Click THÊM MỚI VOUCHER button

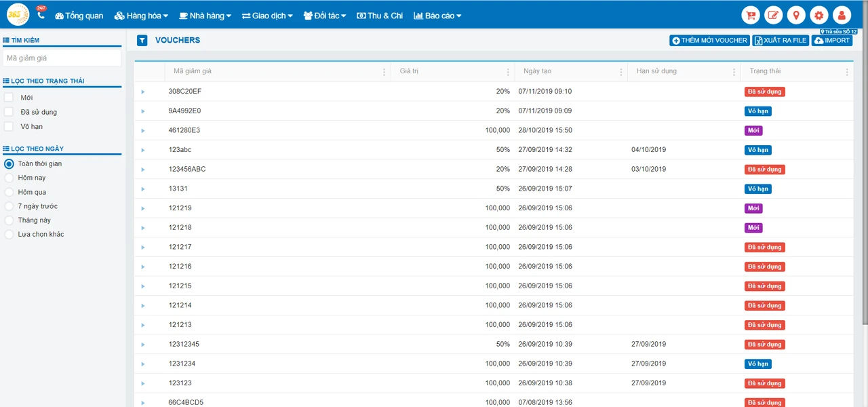click(709, 41)
